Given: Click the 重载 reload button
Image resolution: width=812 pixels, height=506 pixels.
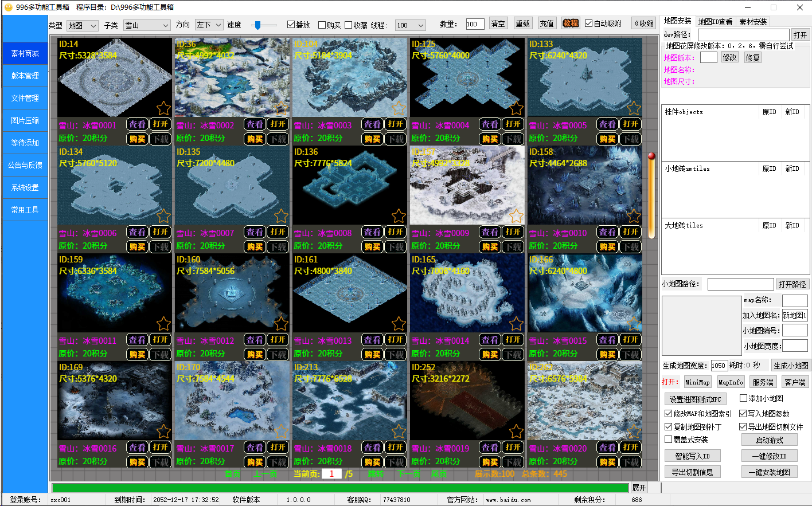Looking at the screenshot, I should (x=522, y=23).
